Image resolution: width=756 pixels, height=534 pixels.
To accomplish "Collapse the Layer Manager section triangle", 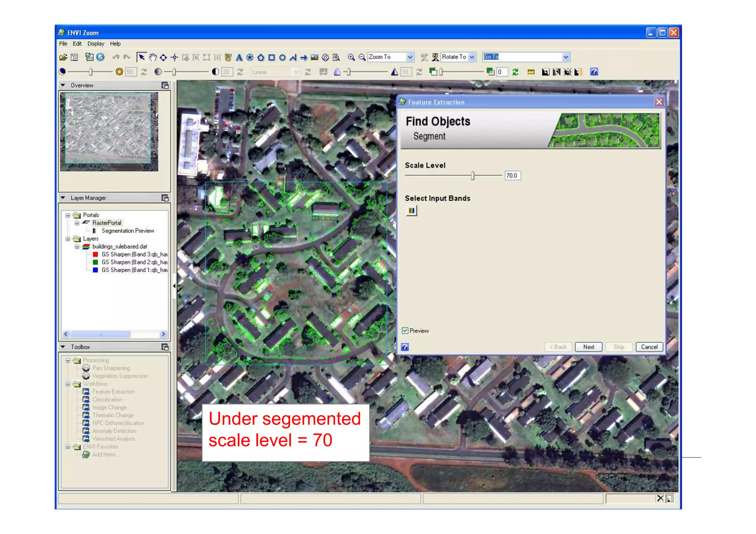I will point(63,198).
